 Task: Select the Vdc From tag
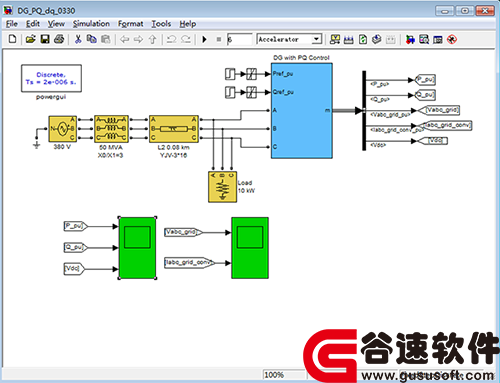click(x=74, y=269)
